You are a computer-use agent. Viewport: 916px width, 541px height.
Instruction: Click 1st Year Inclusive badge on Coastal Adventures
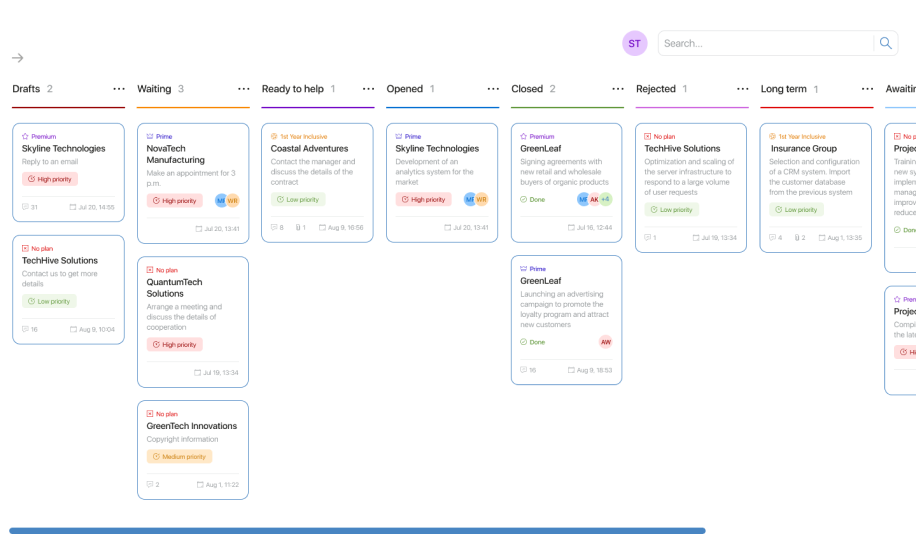pos(299,136)
